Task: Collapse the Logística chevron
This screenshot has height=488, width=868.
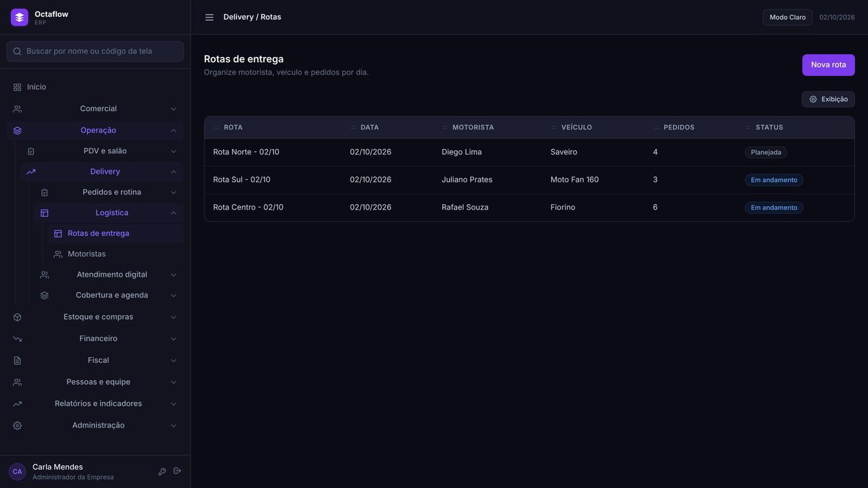Action: tap(174, 213)
